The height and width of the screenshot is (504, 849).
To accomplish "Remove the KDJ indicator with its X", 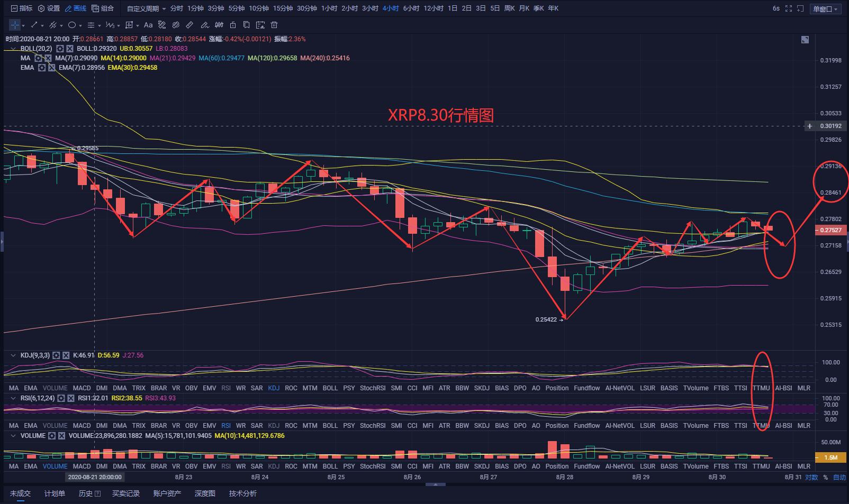I will [66, 355].
